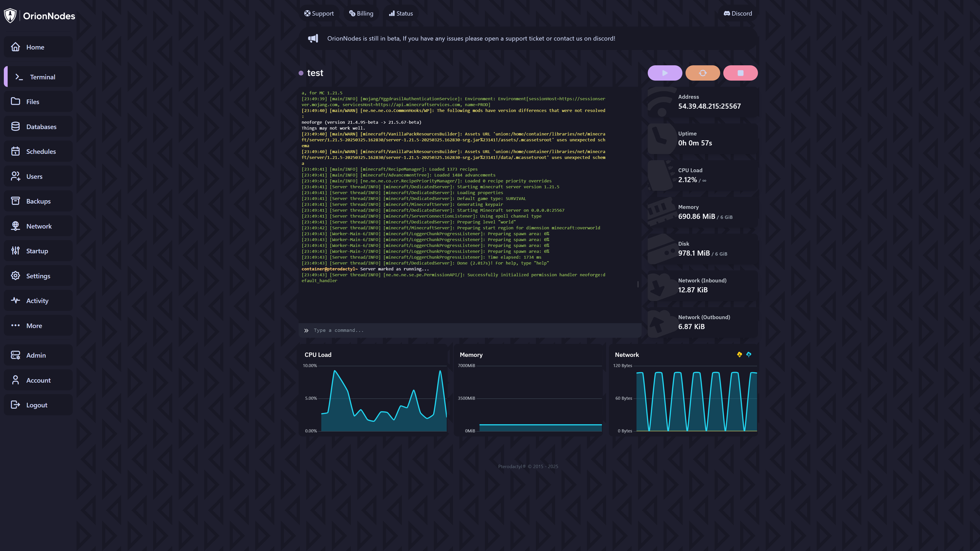Click the 'Server marked as running...' console line

pos(365,269)
